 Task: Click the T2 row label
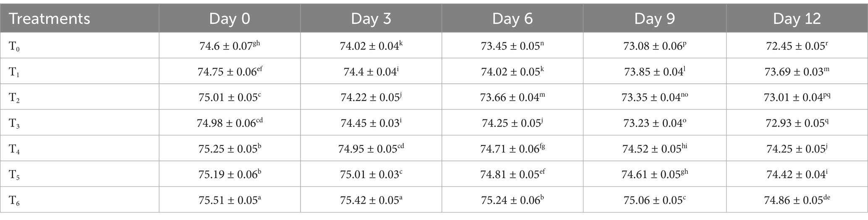(x=14, y=98)
